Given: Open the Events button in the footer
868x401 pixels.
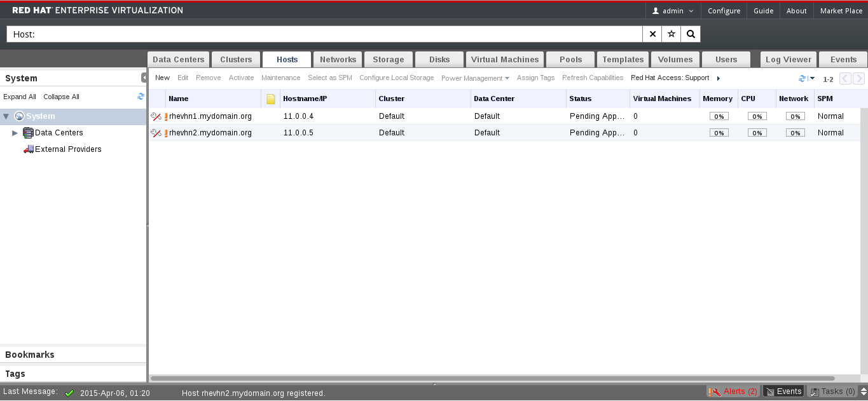Looking at the screenshot, I should point(783,391).
